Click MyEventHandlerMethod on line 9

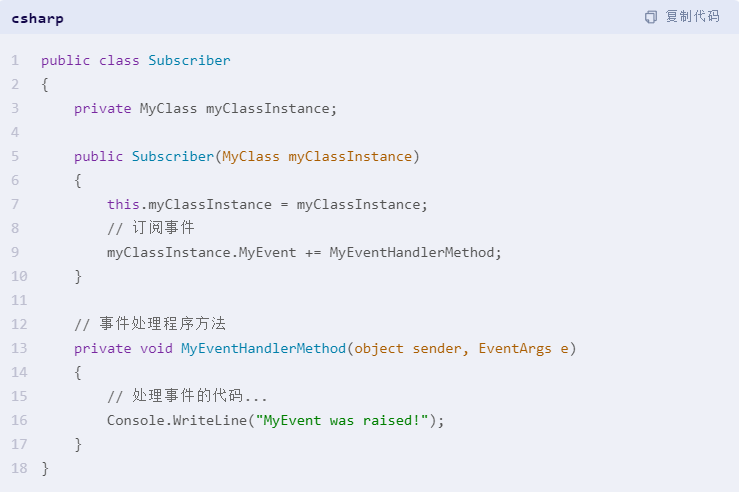point(411,253)
